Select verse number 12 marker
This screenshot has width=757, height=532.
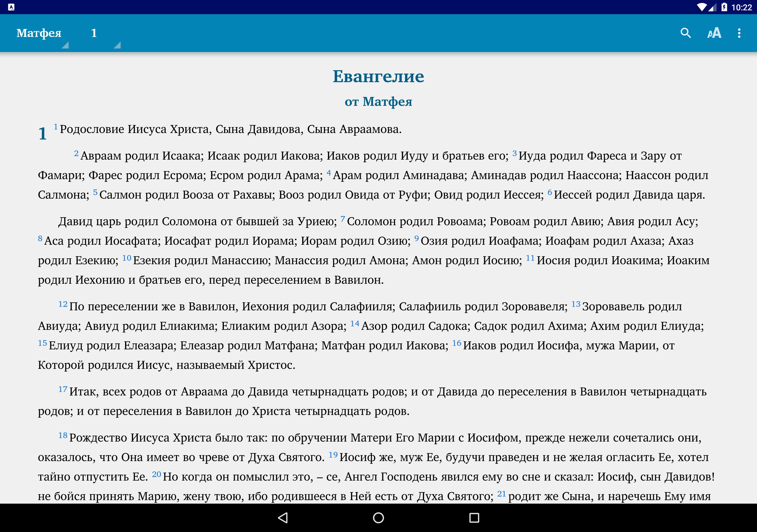coord(63,304)
